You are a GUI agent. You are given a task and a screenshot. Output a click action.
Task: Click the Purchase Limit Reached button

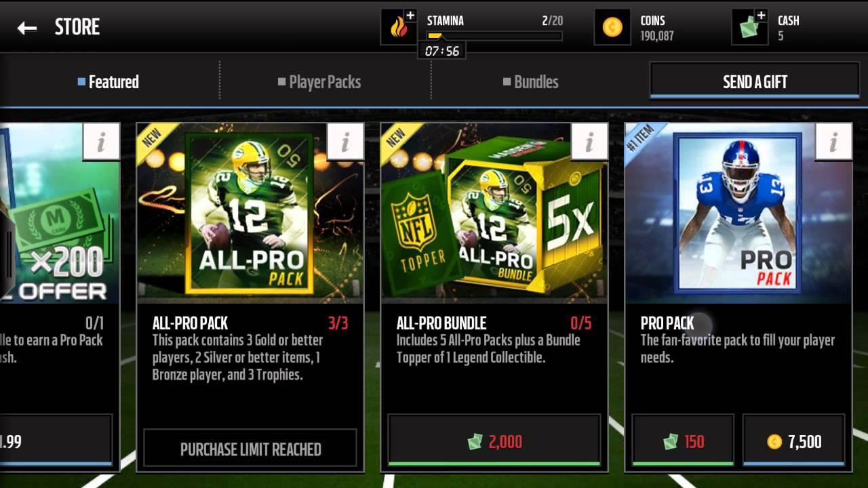coord(250,448)
